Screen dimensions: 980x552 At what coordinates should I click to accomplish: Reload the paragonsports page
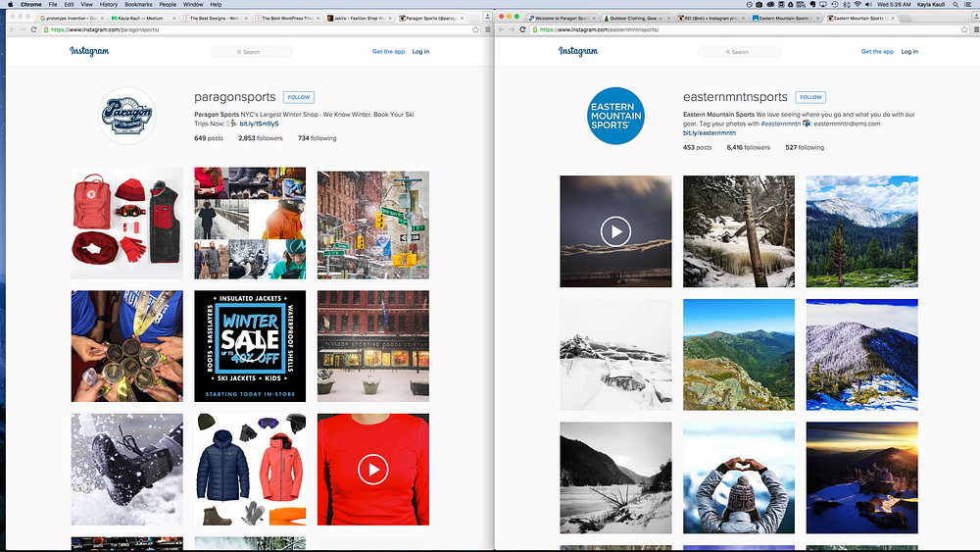click(x=33, y=29)
